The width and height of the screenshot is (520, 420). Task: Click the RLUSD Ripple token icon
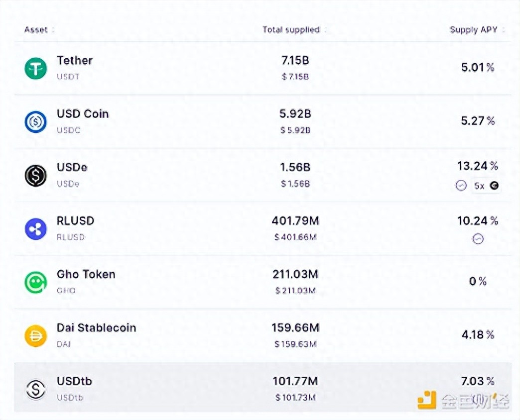35,229
